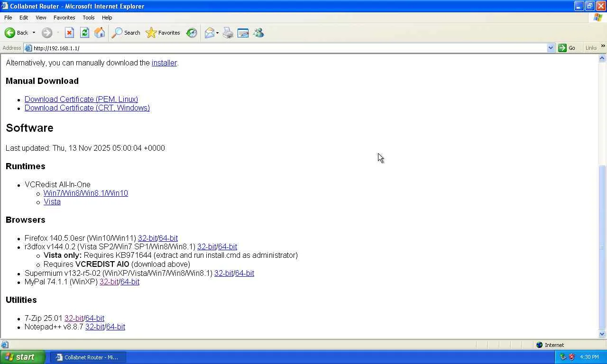Click the Edit page toolbar icon
The image size is (607, 364).
243,33
